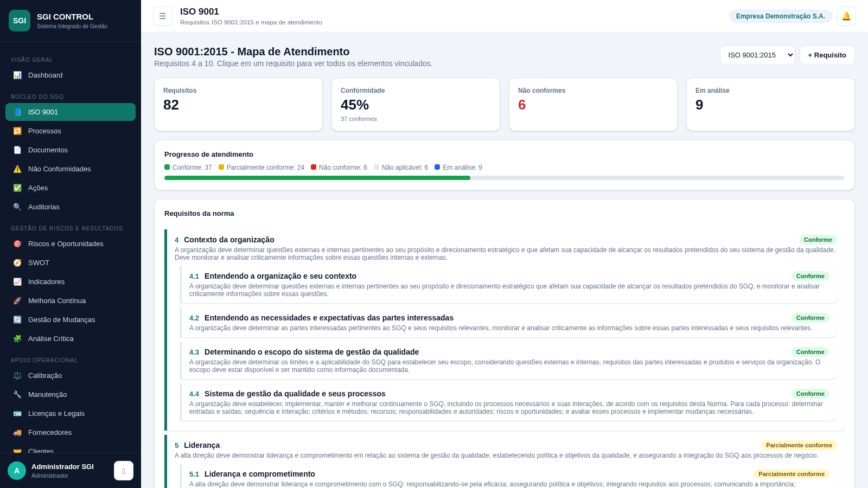Image resolution: width=868 pixels, height=488 pixels.
Task: Open requirement 4.4 Sistema de gestão
Action: 509,402
